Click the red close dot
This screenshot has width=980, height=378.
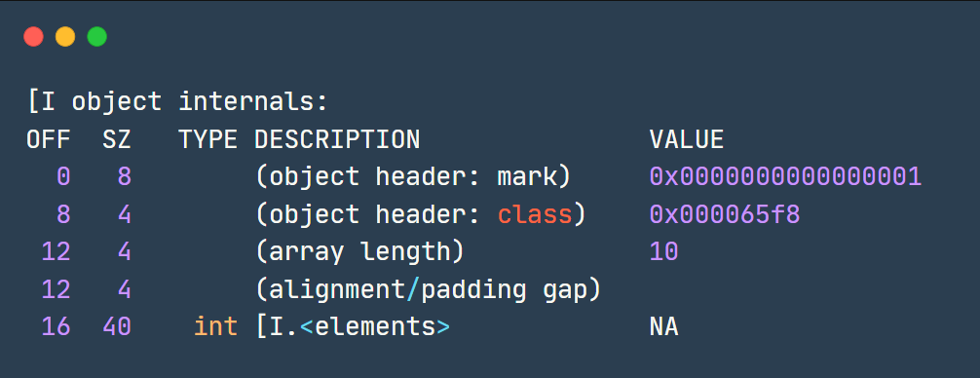pos(34,36)
